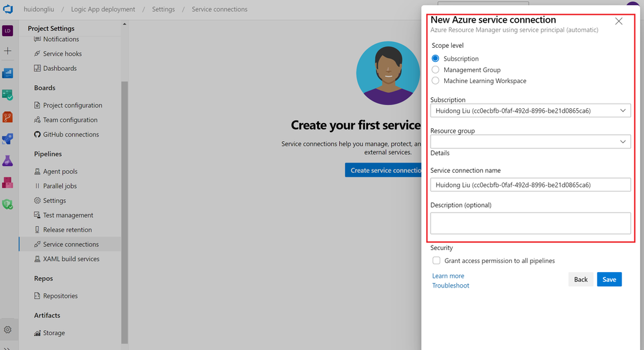Go to Settings breadcrumb
Screen dimensions: 644x350
point(164,9)
